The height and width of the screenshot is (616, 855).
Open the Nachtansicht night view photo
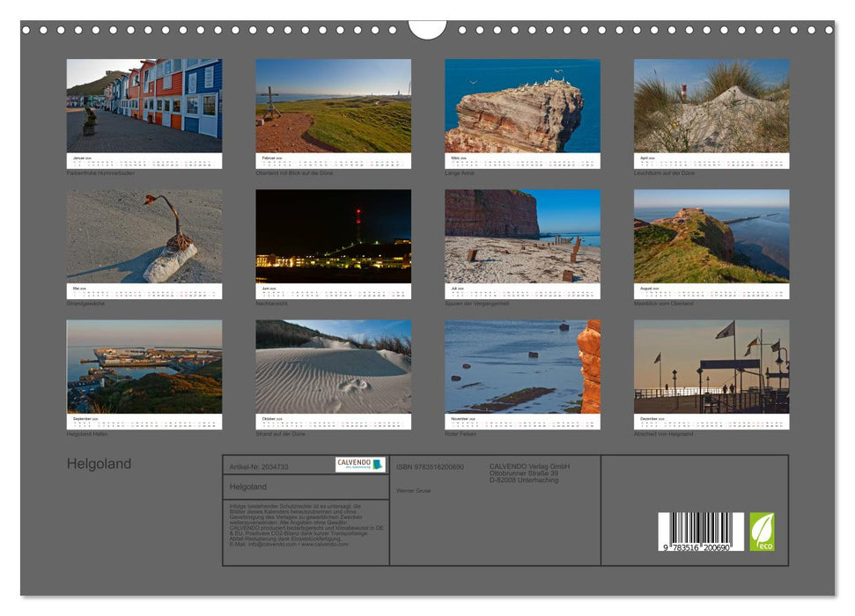pyautogui.click(x=333, y=236)
